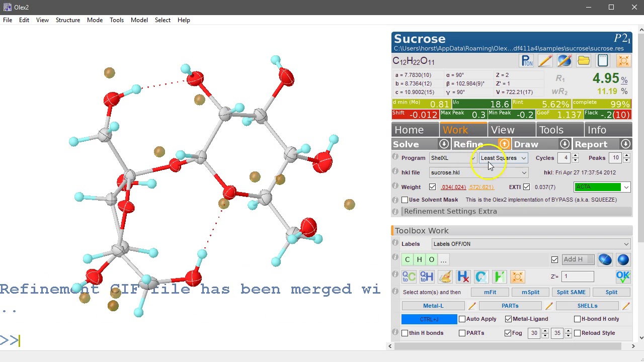Click the mFit button
Screen dimensions: 644x362
tap(490, 292)
